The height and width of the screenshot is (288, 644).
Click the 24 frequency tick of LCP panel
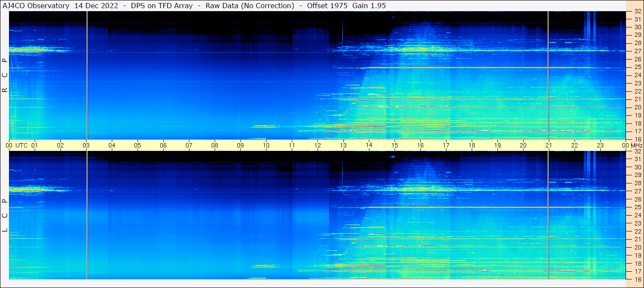[x=637, y=215]
